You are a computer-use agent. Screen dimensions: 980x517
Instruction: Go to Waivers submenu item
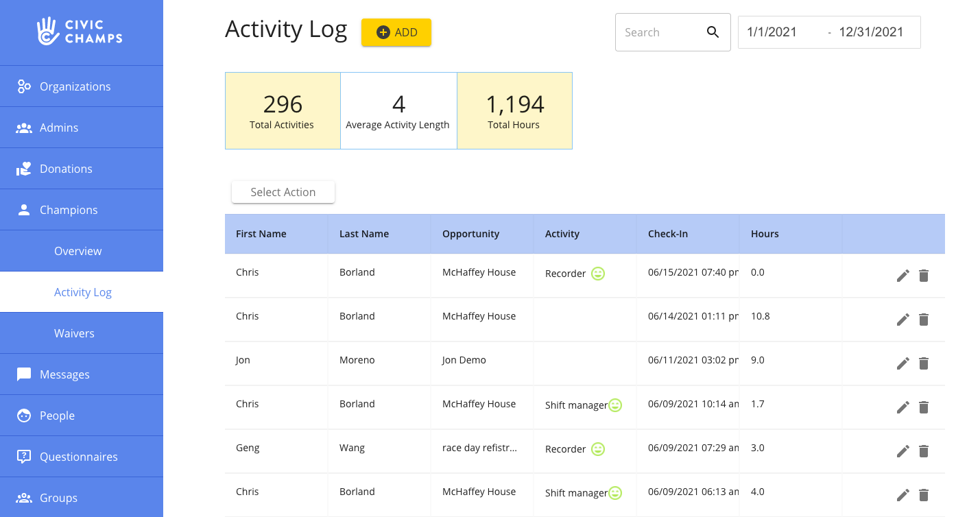pos(74,333)
